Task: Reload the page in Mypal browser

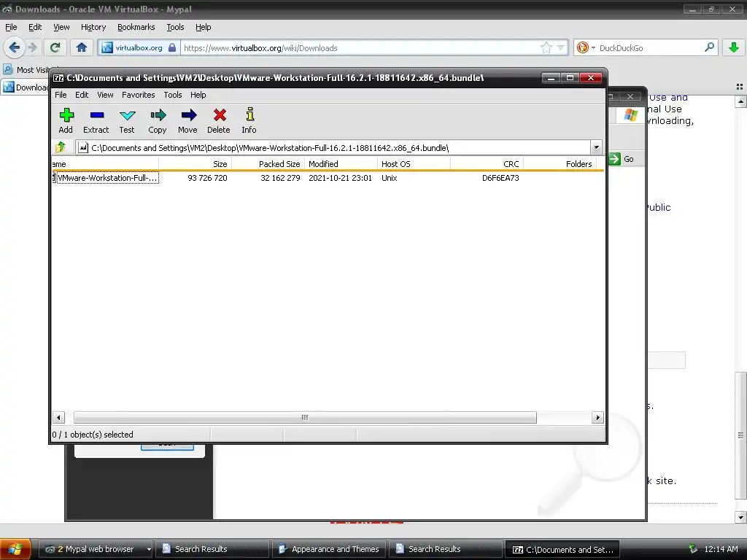Action: (x=55, y=47)
